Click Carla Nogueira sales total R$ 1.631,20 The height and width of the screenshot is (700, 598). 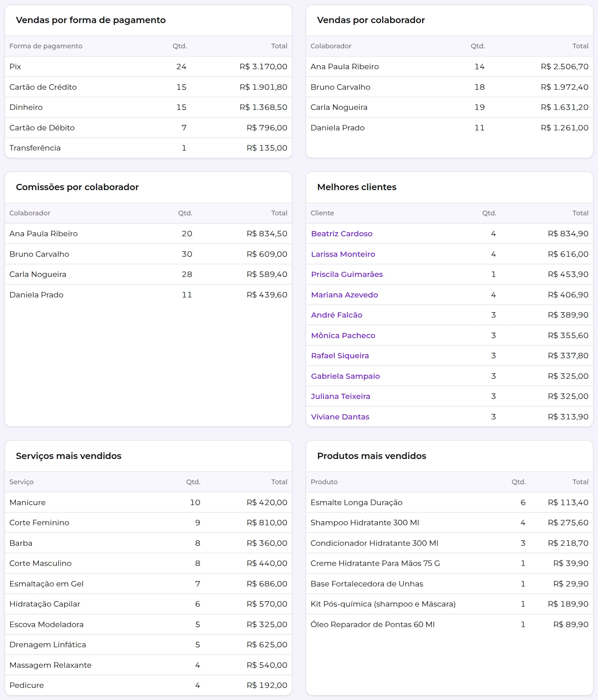pyautogui.click(x=565, y=107)
